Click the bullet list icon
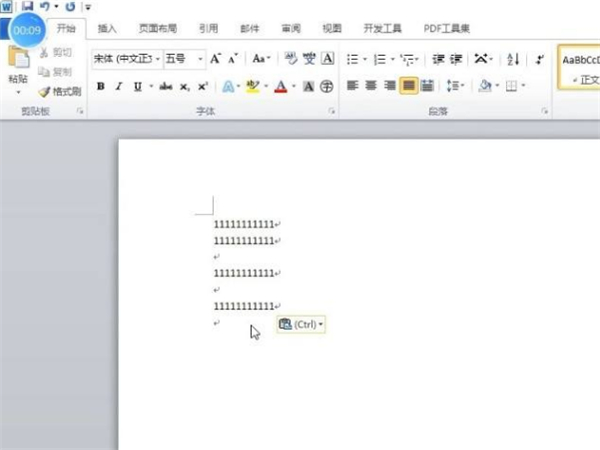This screenshot has height=450, width=600. coord(353,59)
